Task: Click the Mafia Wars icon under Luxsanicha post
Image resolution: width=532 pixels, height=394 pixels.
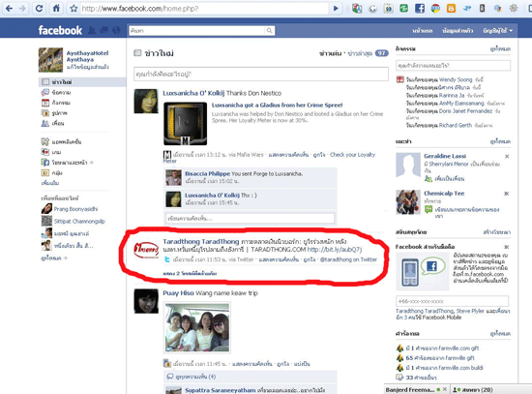Action: 167,155
